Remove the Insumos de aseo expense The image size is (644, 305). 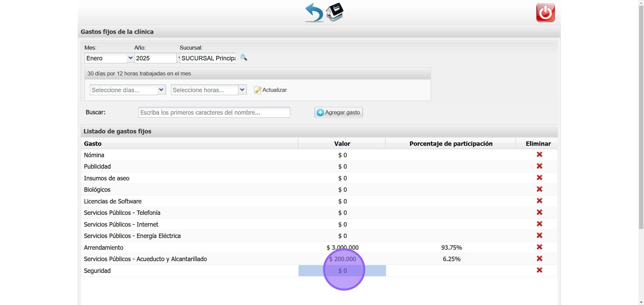click(539, 178)
